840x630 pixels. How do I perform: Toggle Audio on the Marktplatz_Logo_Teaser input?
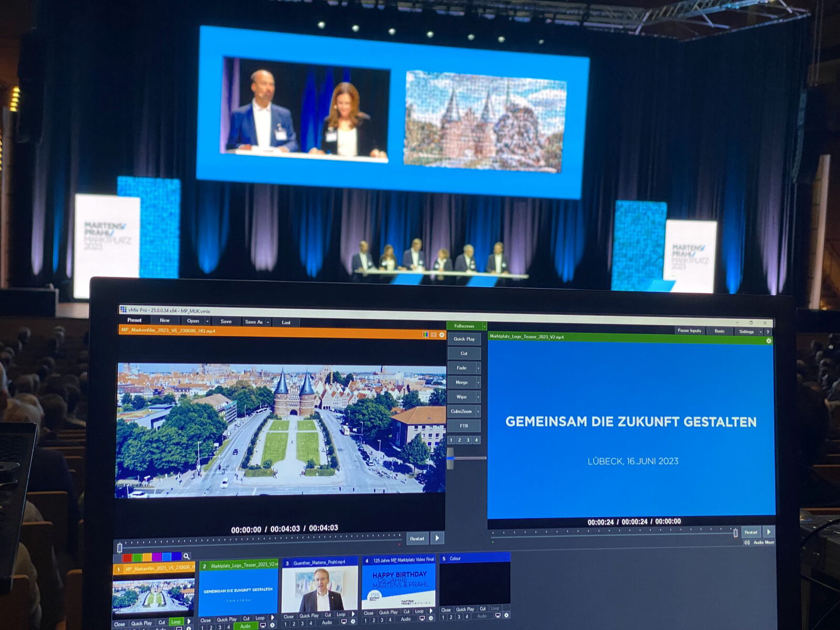245,626
